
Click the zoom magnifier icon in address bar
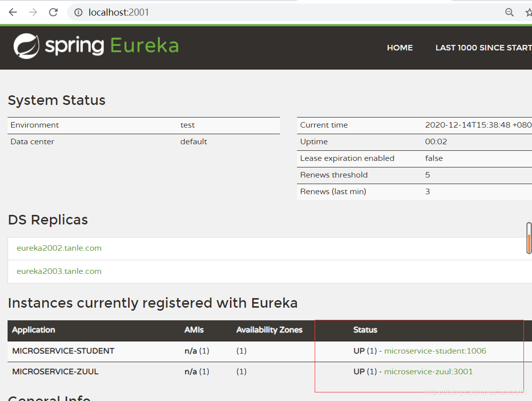(x=509, y=13)
